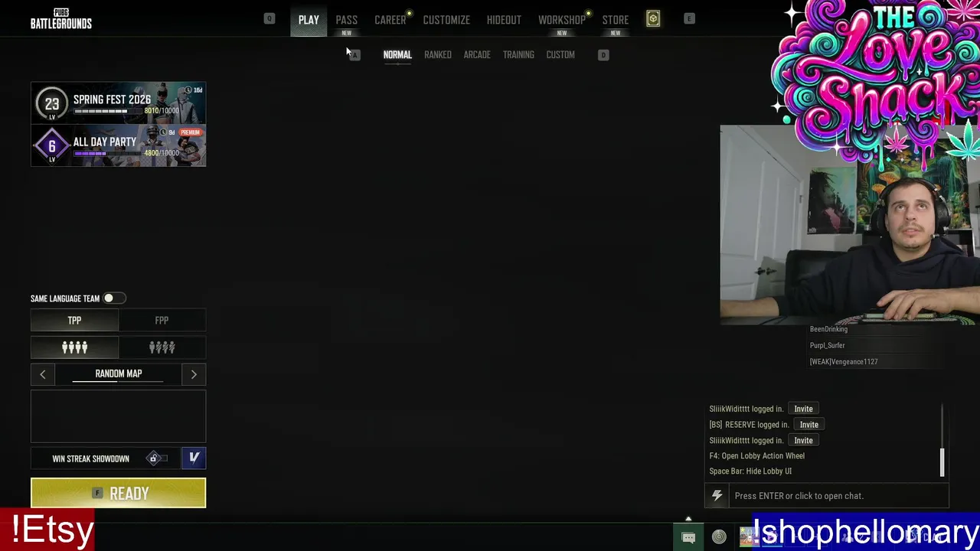Image resolution: width=980 pixels, height=551 pixels.
Task: Open the chat bubble icon in the bottom bar
Action: coord(688,537)
